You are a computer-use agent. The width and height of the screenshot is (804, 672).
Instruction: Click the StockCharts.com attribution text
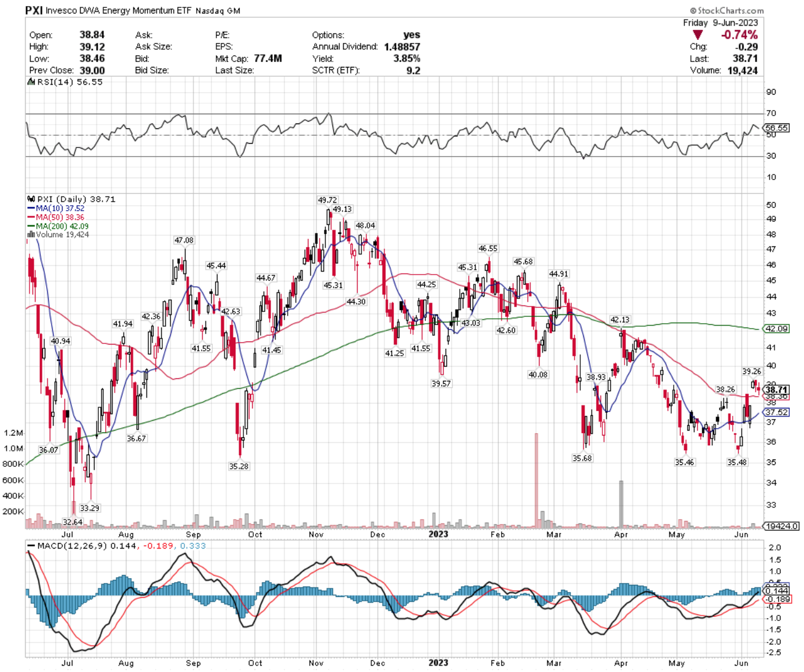pyautogui.click(x=727, y=10)
